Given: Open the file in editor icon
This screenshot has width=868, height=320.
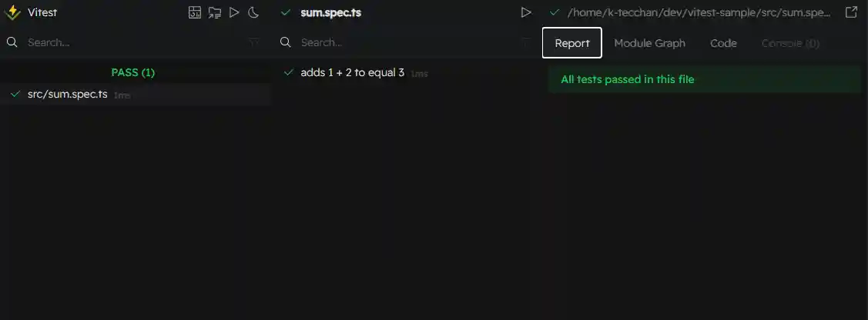Looking at the screenshot, I should click(x=851, y=12).
